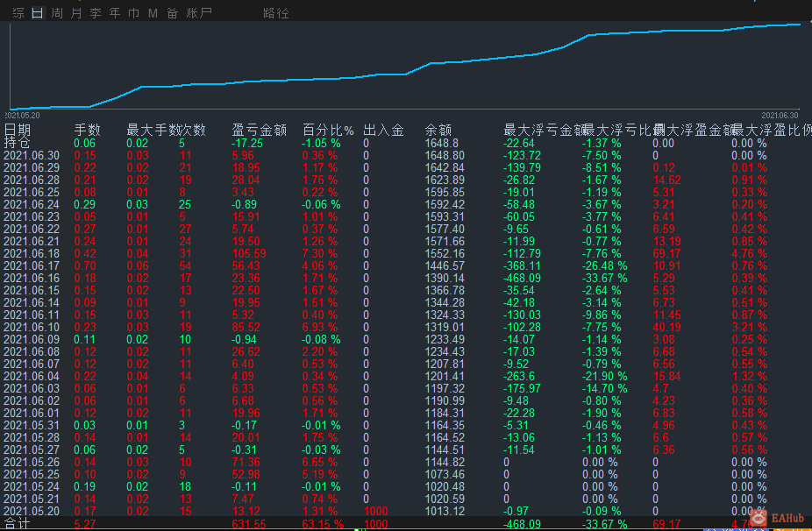The image size is (812, 531).
Task: Click the 出入金 column header
Action: (x=383, y=130)
